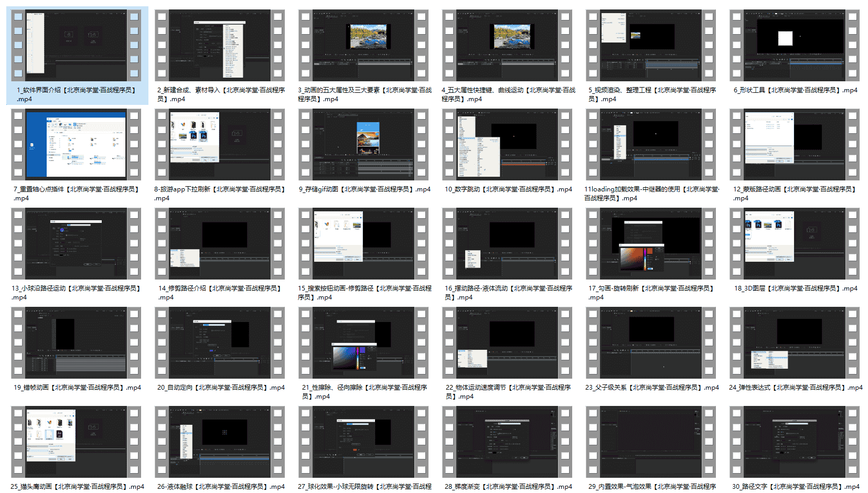Select the 14_修剪路径介绍 video thumbnail

click(220, 243)
